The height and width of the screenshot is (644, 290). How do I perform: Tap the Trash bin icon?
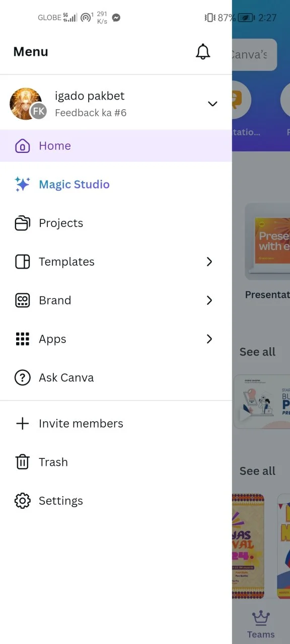tap(22, 462)
